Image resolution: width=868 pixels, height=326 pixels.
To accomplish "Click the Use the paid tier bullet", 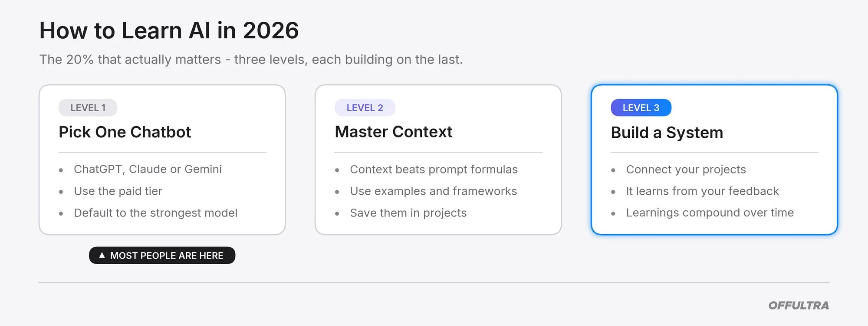I will point(118,191).
